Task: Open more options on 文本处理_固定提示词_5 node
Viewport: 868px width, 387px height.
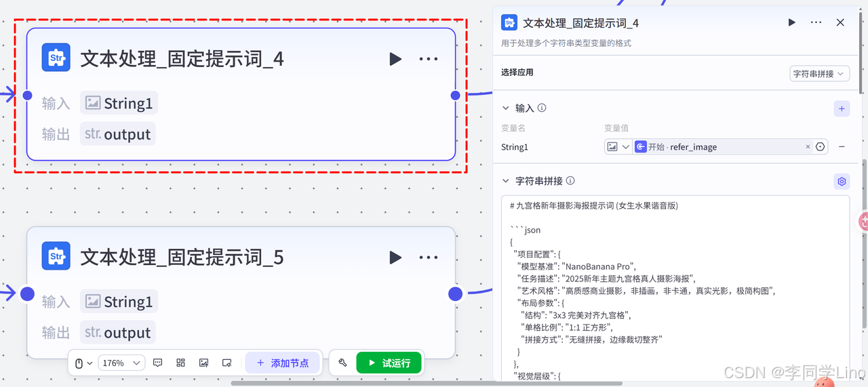Action: [x=429, y=258]
